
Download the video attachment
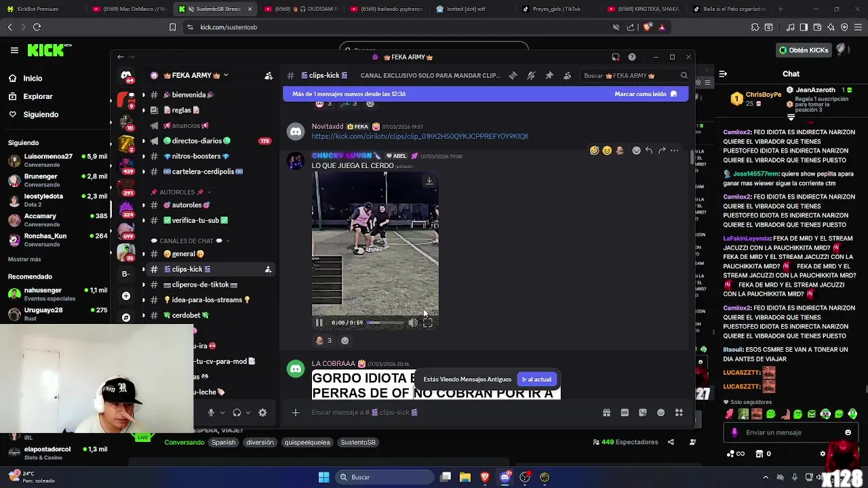point(429,181)
